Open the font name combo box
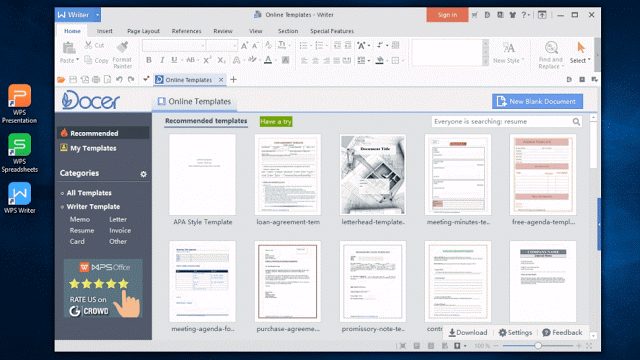Image resolution: width=640 pixels, height=360 pixels. pyautogui.click(x=174, y=45)
